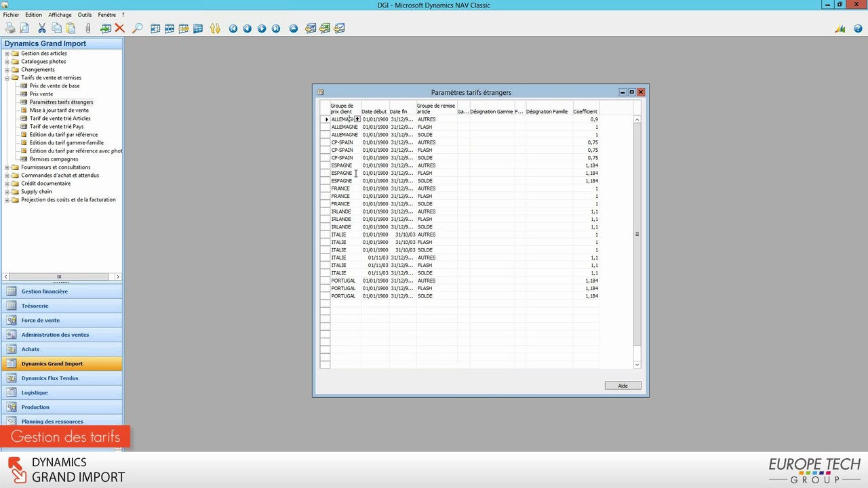Expand the Gestion des articles folder
The height and width of the screenshot is (488, 868).
(x=7, y=54)
